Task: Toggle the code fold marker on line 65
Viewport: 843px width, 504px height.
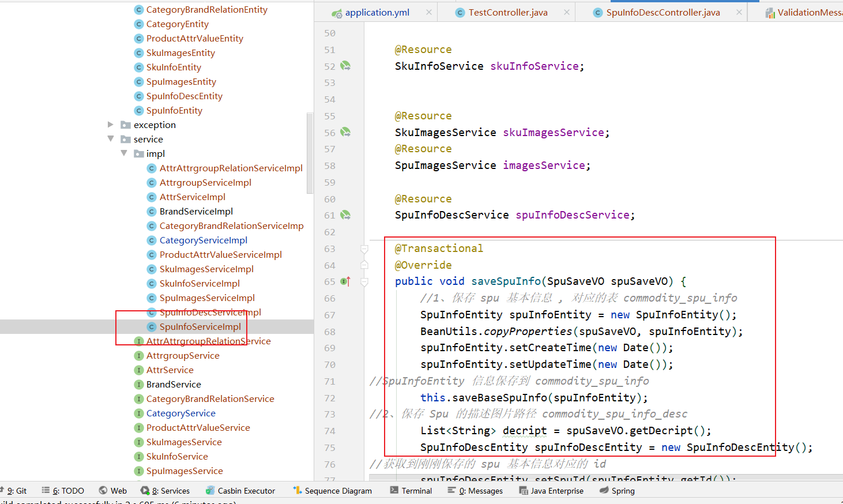Action: coord(364,282)
